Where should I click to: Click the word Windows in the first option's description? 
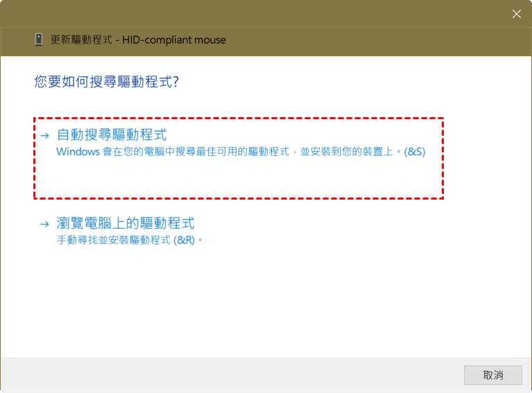(78, 152)
